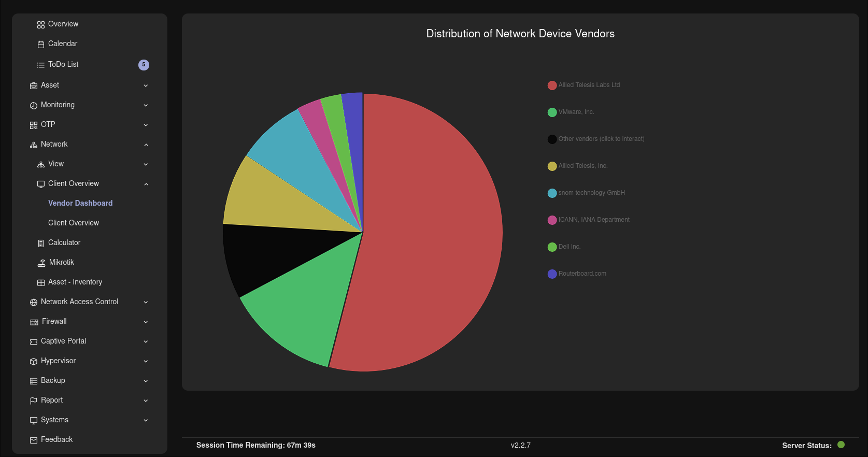868x457 pixels.
Task: Toggle Other vendors legend entry
Action: [x=596, y=139]
